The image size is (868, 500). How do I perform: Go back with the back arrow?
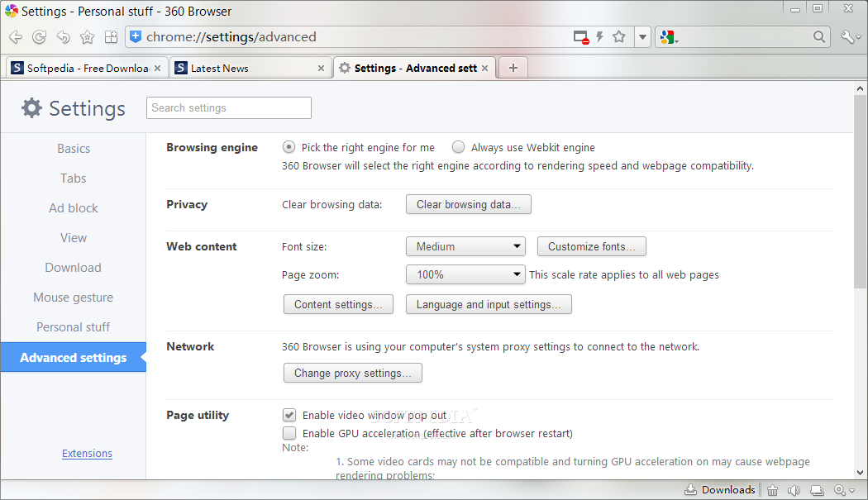tap(16, 37)
